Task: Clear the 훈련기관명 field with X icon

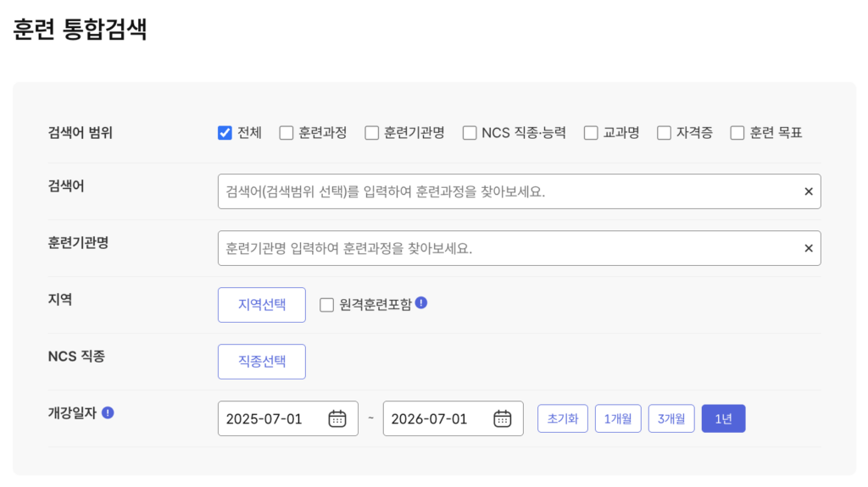Action: pyautogui.click(x=808, y=248)
